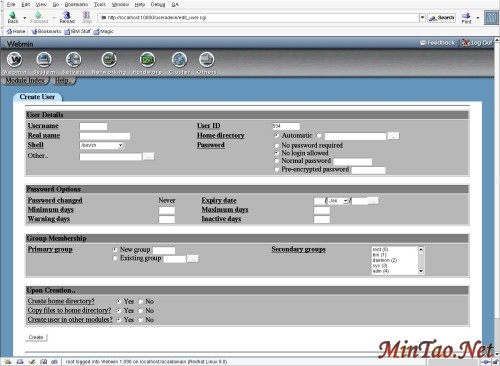
Task: Log out of Webmin
Action: pos(477,43)
